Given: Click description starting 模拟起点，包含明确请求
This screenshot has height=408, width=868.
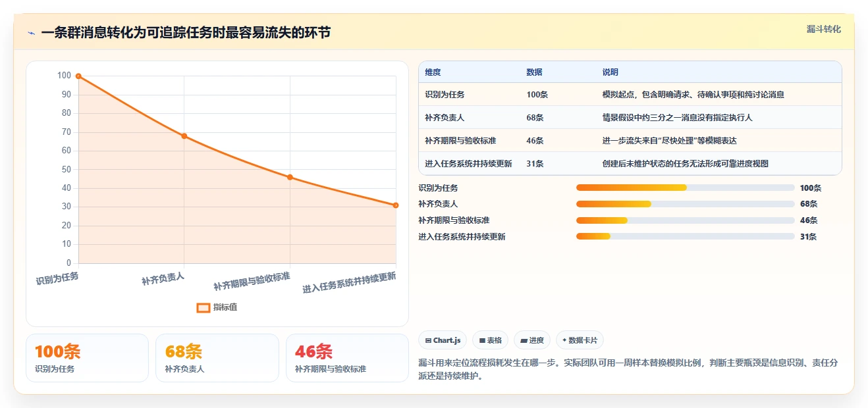Looking at the screenshot, I should pos(693,95).
